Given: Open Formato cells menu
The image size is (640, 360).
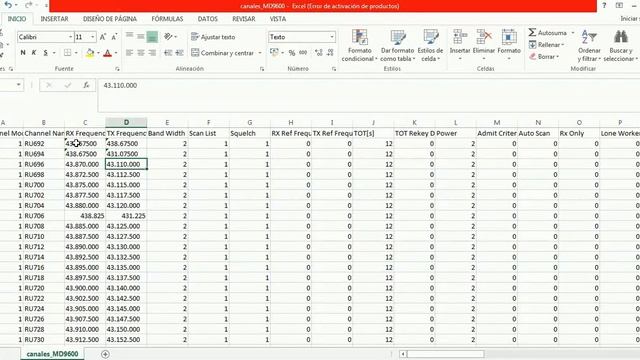Looking at the screenshot, I should coord(509,45).
